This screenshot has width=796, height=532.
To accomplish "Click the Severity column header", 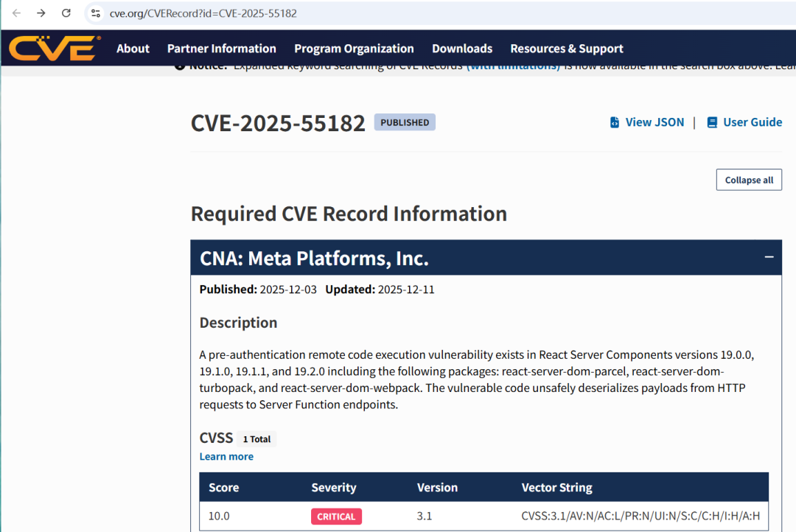I will coord(334,487).
